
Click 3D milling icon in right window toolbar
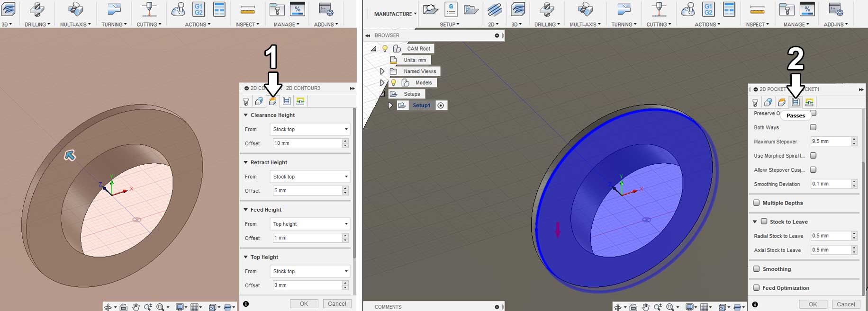point(518,9)
